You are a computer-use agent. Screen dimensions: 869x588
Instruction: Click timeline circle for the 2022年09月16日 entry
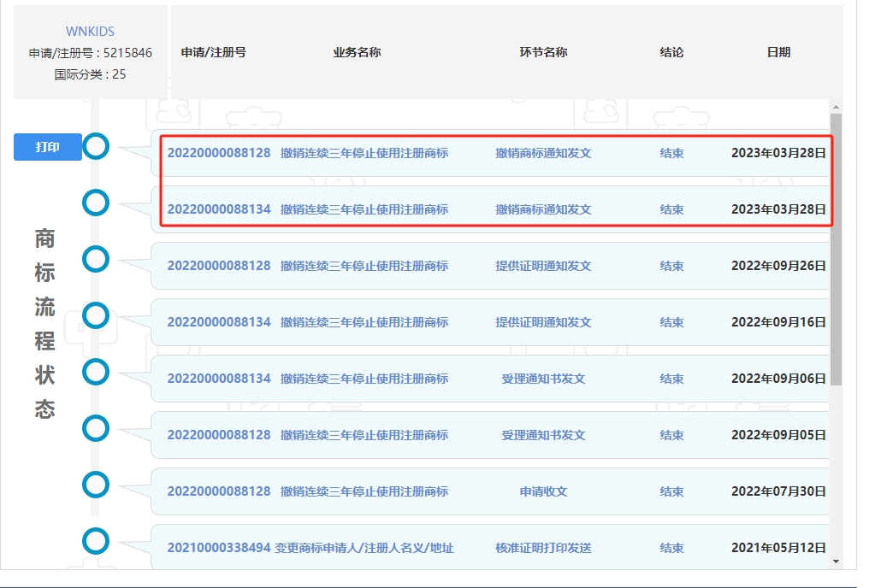(96, 315)
